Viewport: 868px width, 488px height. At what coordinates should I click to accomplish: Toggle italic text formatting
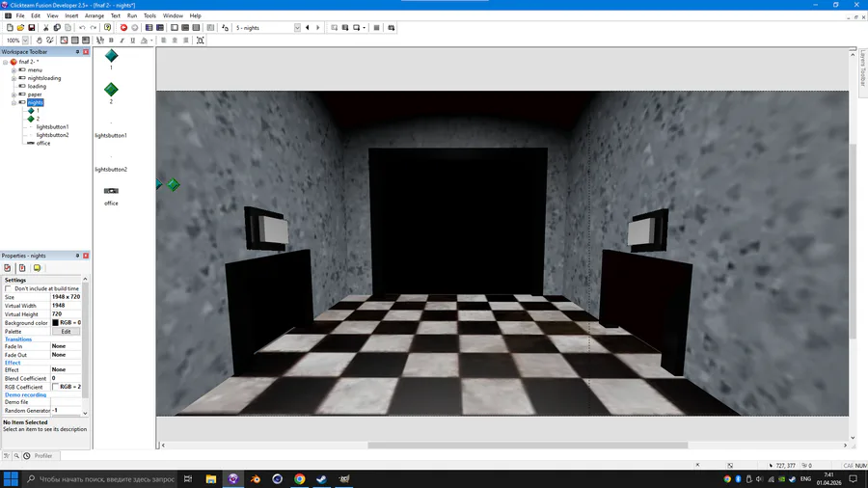122,41
